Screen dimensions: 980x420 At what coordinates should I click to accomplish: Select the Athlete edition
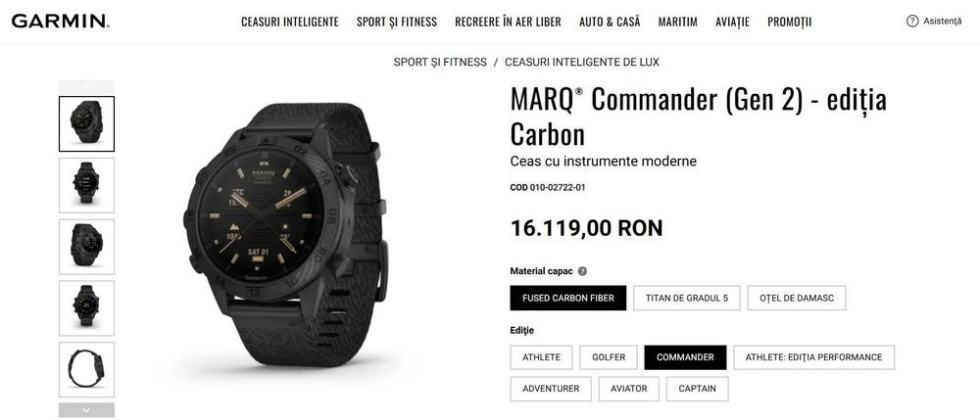point(541,357)
